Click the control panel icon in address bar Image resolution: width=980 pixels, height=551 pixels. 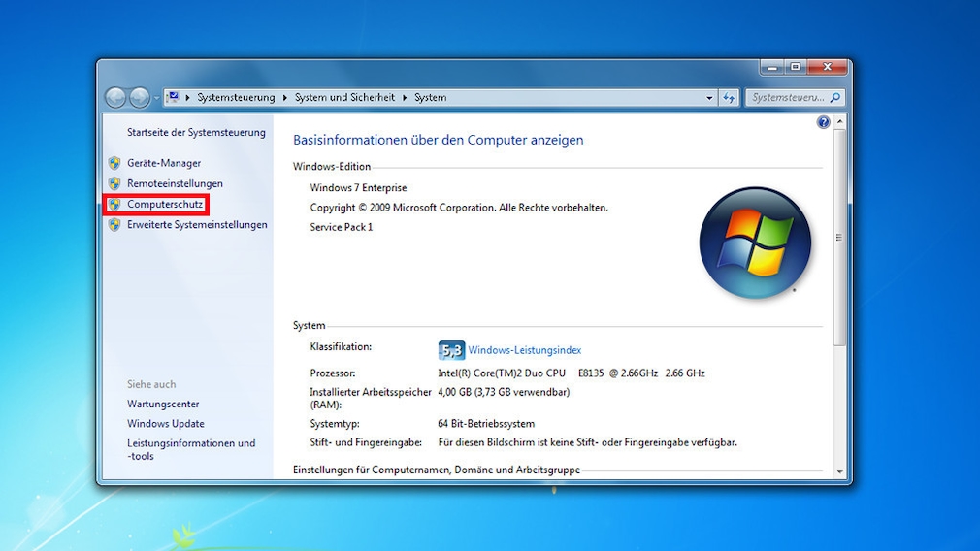pos(173,97)
